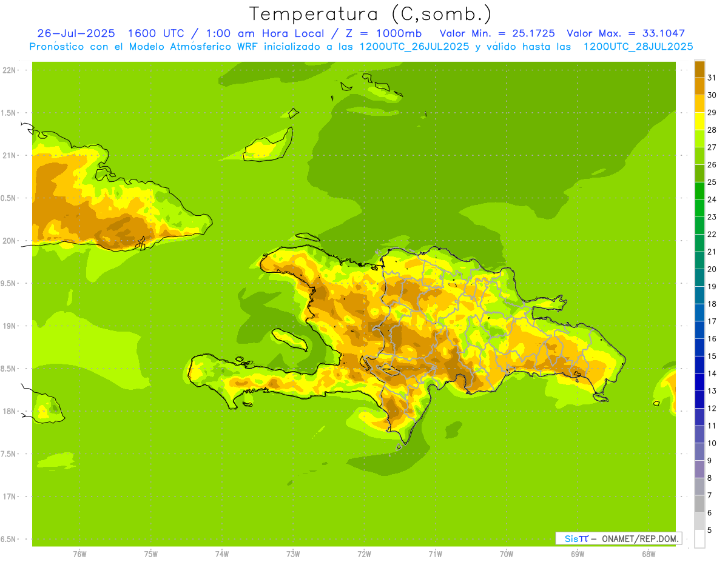Click the orange legend swatch between 30 and 31
Screen dimensions: 728x562
coord(699,86)
